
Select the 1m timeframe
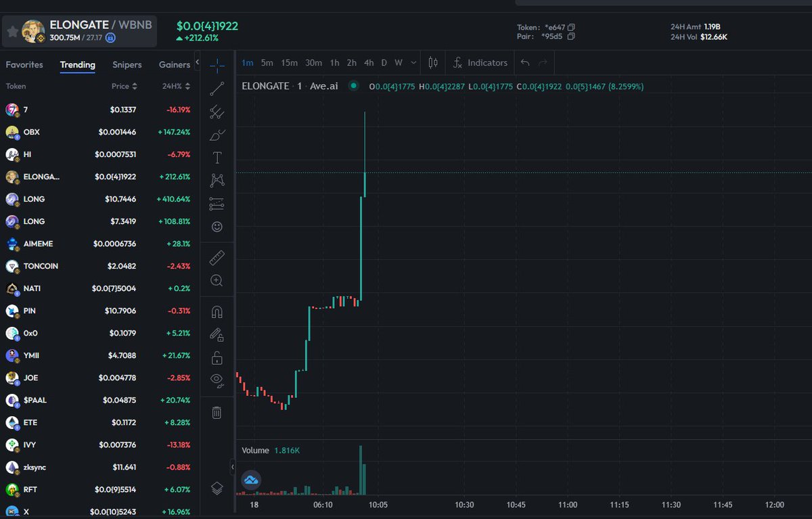248,63
